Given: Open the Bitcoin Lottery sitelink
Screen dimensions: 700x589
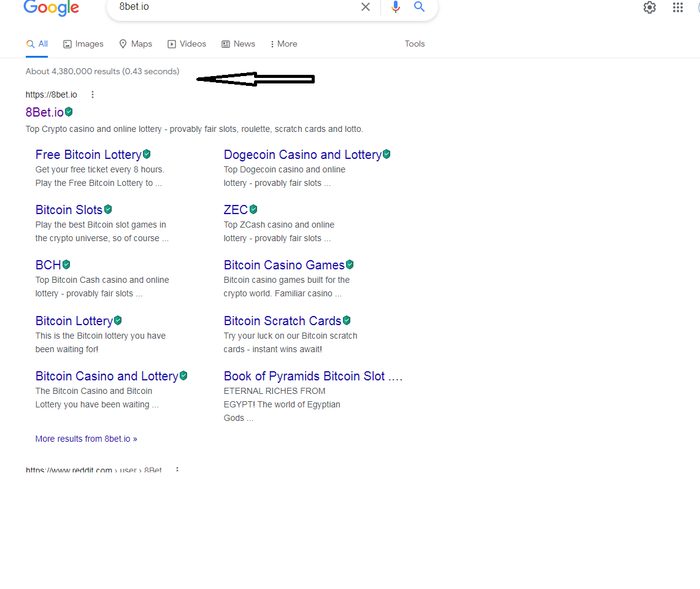Looking at the screenshot, I should pyautogui.click(x=74, y=321).
